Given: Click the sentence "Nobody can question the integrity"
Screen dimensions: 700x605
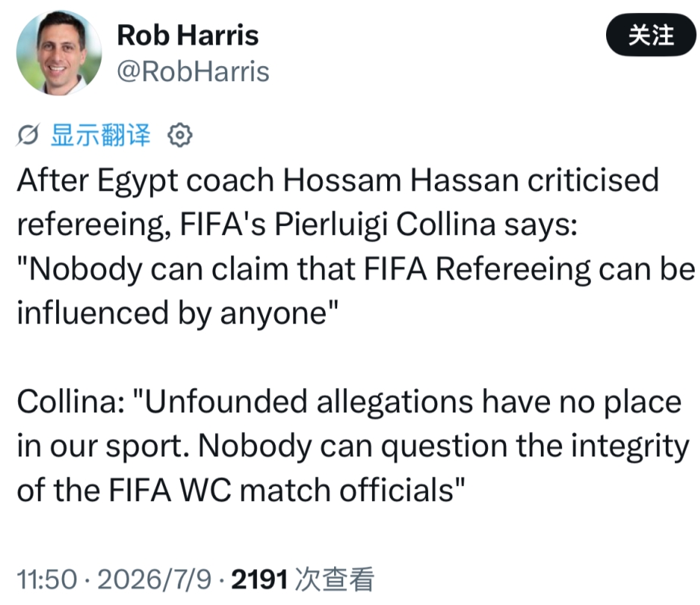Looking at the screenshot, I should tap(444, 446).
